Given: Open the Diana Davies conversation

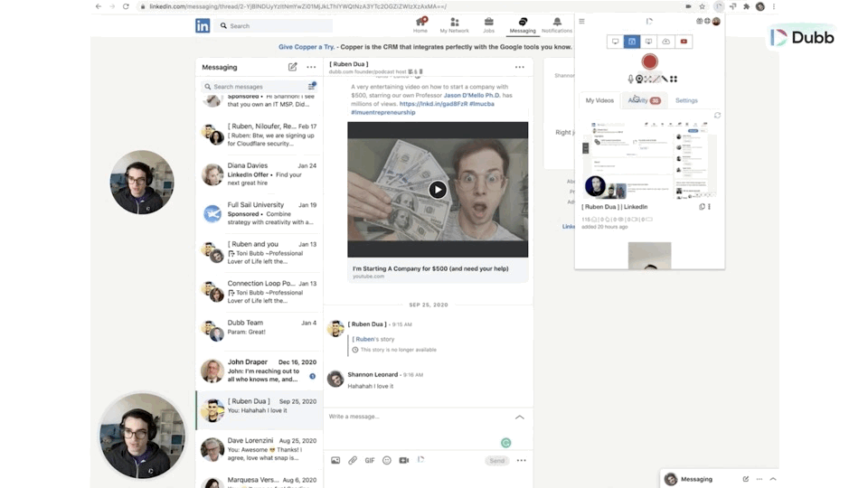Looking at the screenshot, I should (259, 174).
